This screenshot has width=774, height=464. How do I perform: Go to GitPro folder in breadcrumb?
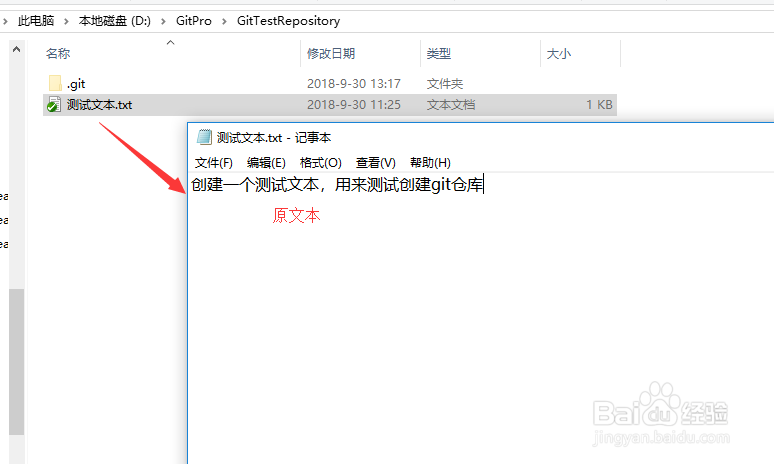[194, 21]
